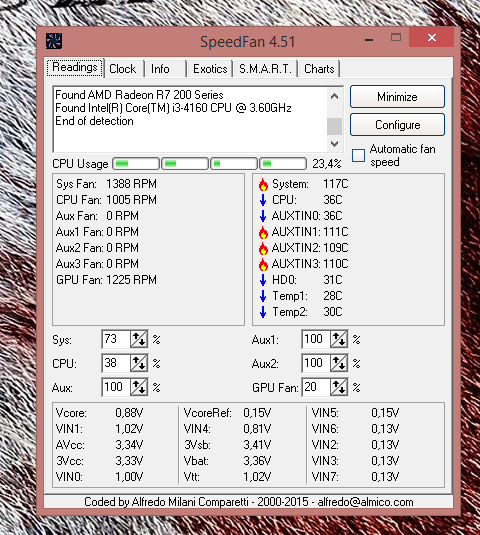Screen dimensions: 480x535
Task: Click the 3Vsb 3,41V voltage reading
Action: pyautogui.click(x=227, y=445)
